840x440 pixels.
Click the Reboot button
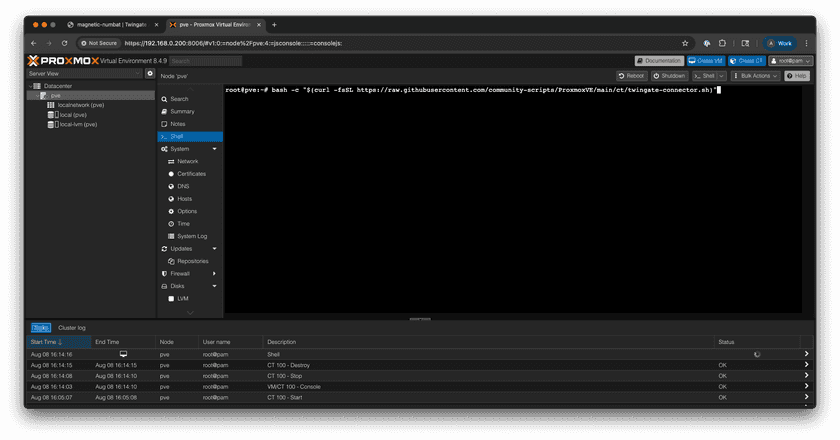tap(632, 75)
